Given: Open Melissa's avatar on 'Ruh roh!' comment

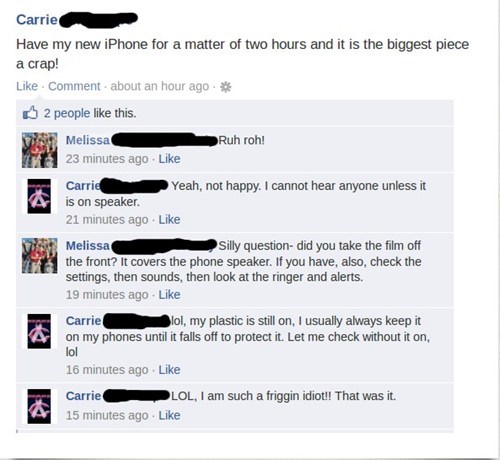Looking at the screenshot, I should coord(40,150).
